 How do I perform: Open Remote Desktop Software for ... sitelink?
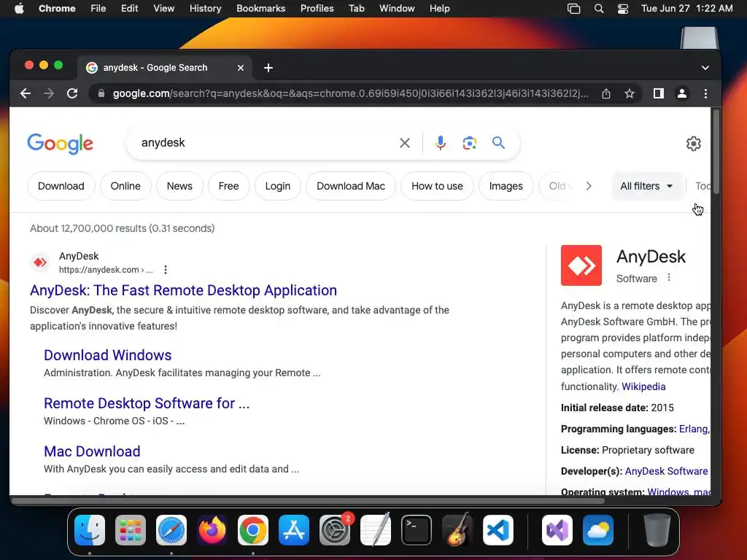click(x=147, y=403)
